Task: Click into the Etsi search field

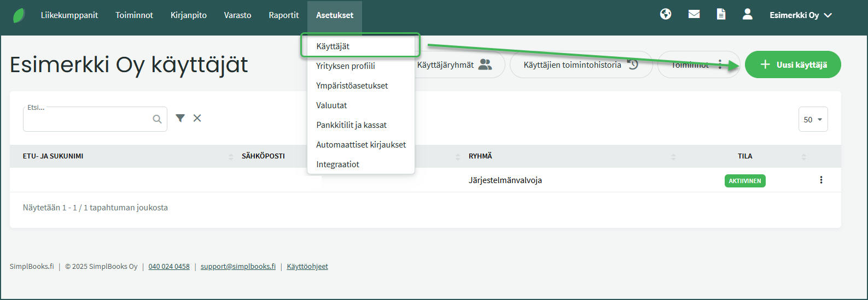Action: [88, 120]
